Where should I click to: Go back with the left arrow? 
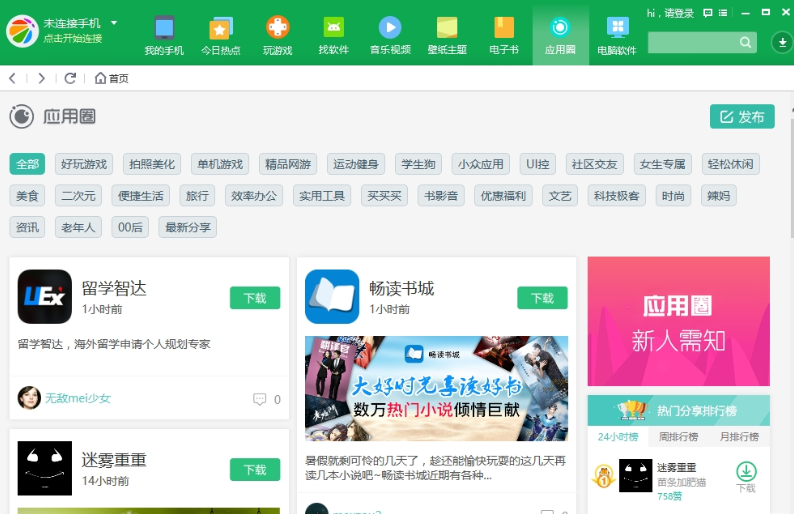[x=13, y=78]
